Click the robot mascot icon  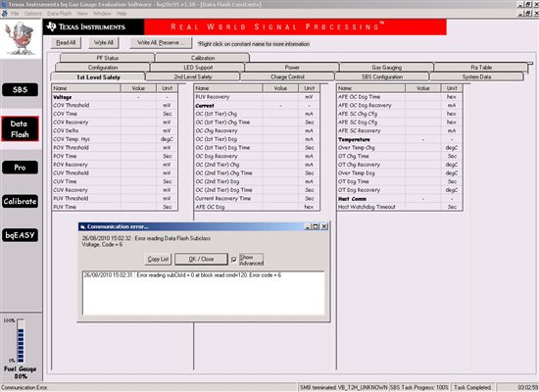tap(21, 38)
